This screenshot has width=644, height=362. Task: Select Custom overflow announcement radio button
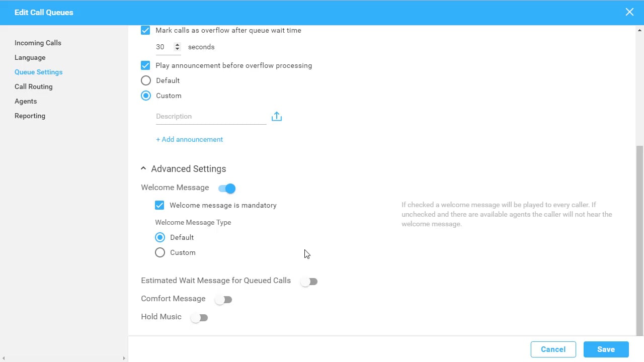tap(146, 96)
